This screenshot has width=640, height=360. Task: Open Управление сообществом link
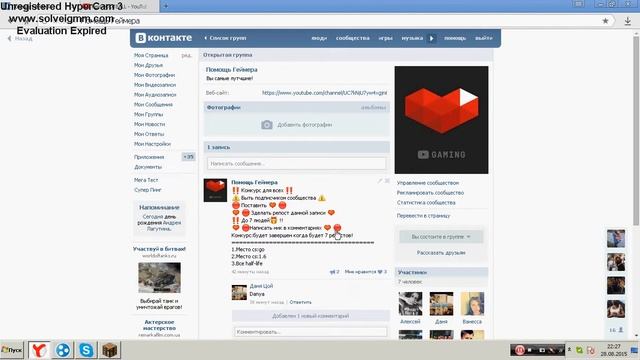click(428, 183)
